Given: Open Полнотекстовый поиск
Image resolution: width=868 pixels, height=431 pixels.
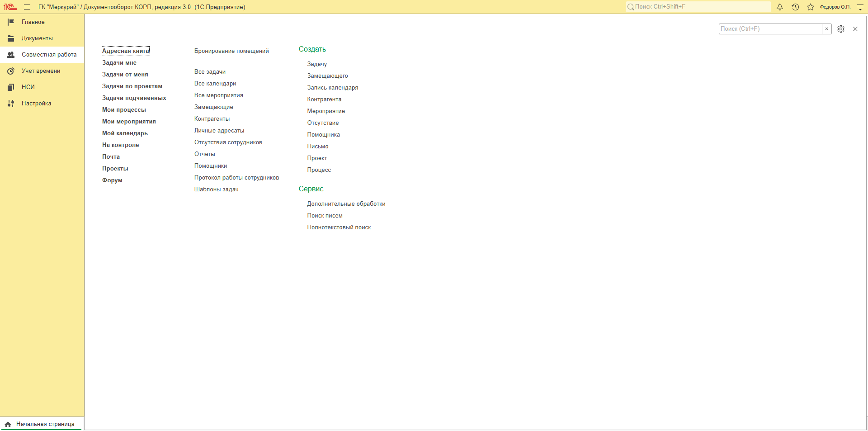Looking at the screenshot, I should tap(339, 227).
